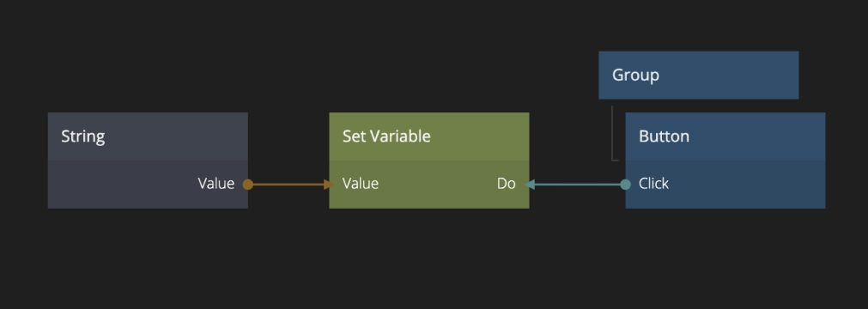Click Set Variable body between Value and Do
The image size is (868, 309).
(x=437, y=185)
